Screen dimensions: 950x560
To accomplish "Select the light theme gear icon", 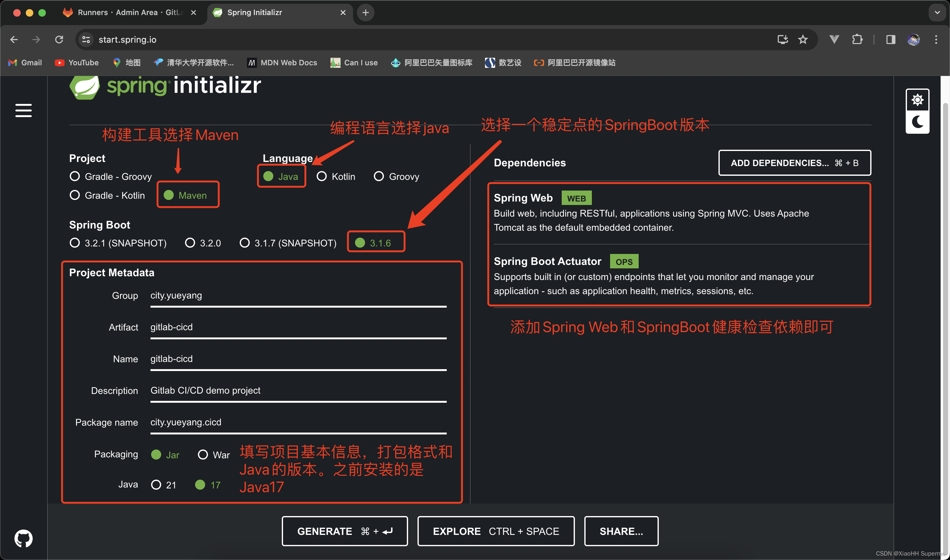I will tap(918, 99).
